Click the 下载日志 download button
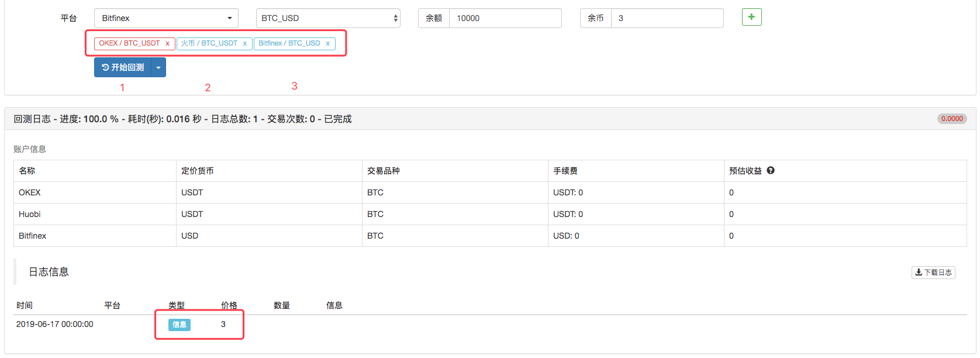980x358 pixels. click(933, 273)
